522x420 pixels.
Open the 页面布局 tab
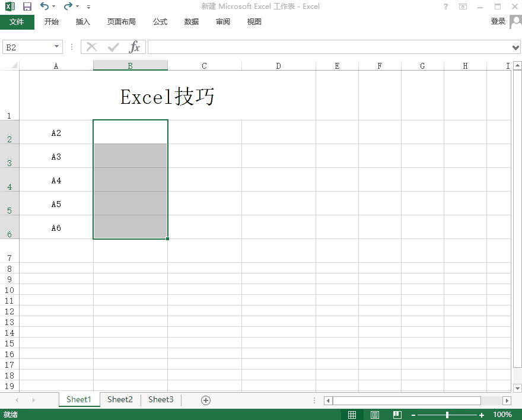coord(121,22)
